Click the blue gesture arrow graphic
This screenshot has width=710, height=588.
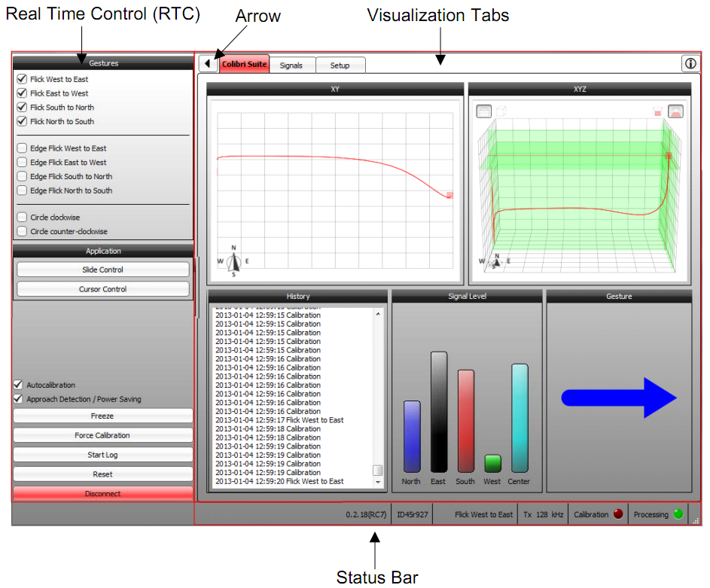click(619, 398)
